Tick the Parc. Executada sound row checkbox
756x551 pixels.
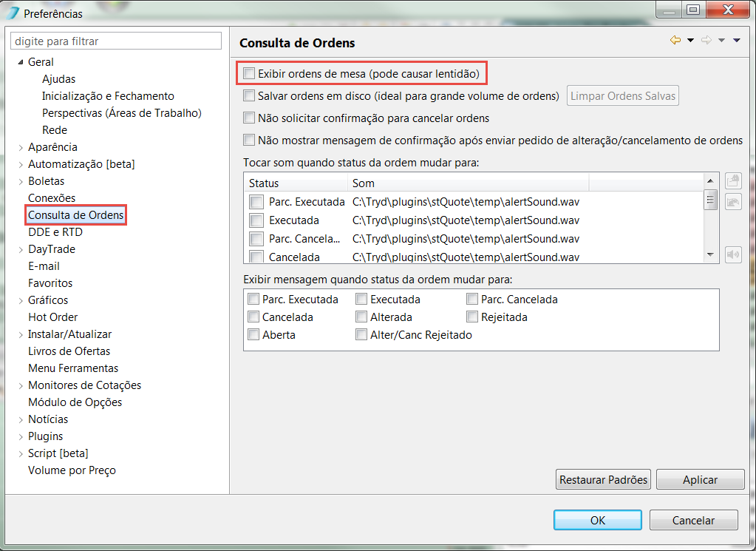click(256, 202)
